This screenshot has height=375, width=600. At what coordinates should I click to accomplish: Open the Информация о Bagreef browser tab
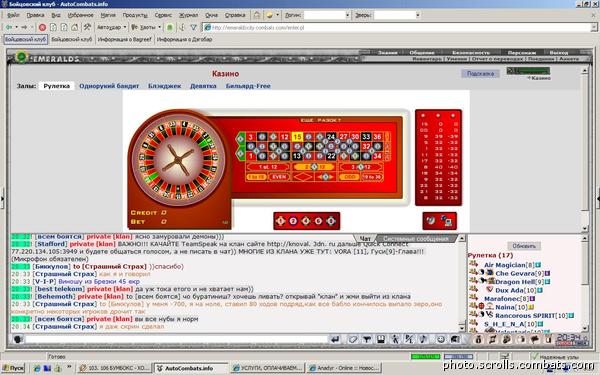[124, 39]
